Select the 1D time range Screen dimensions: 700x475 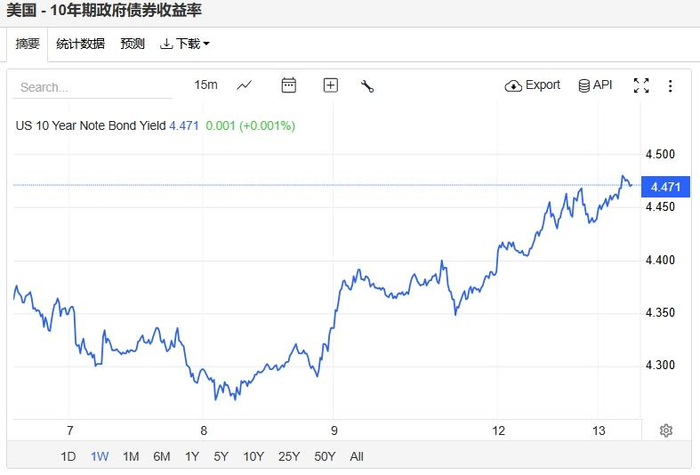[68, 457]
